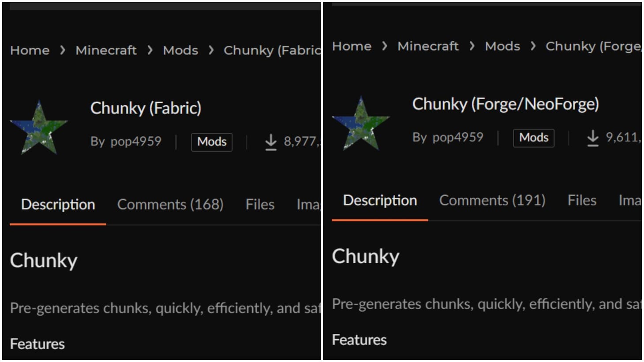Select the Mods category badge on Forge page
The height and width of the screenshot is (362, 644).
coord(533,138)
